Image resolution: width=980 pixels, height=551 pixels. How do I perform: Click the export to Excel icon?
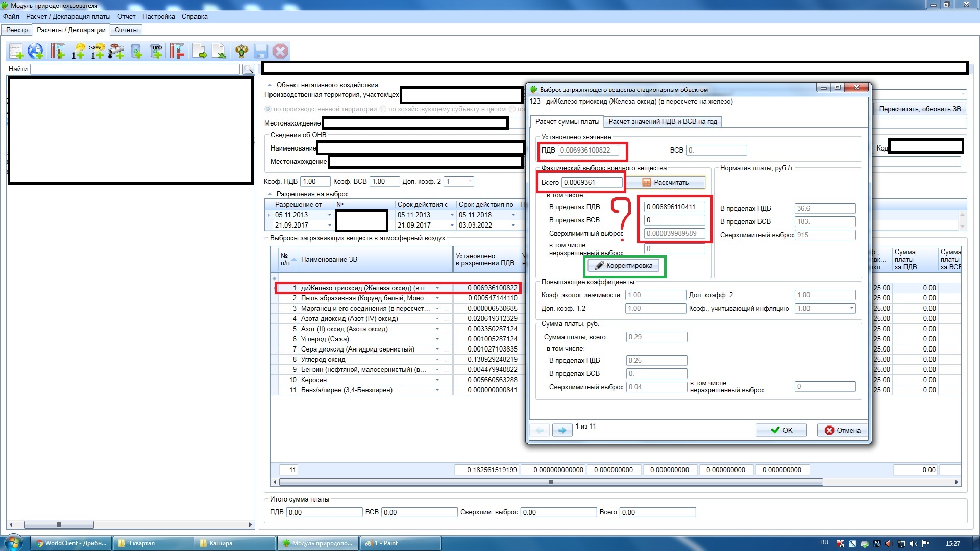pos(219,51)
